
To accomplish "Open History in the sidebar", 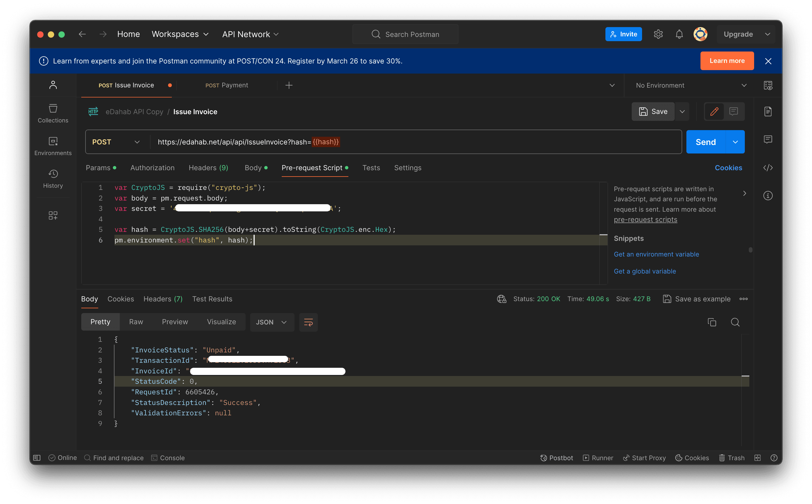I will [x=53, y=179].
